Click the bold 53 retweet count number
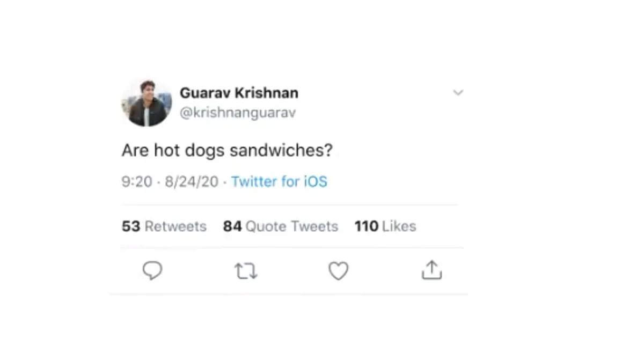Viewport: 644px width, 362px height. pyautogui.click(x=131, y=226)
